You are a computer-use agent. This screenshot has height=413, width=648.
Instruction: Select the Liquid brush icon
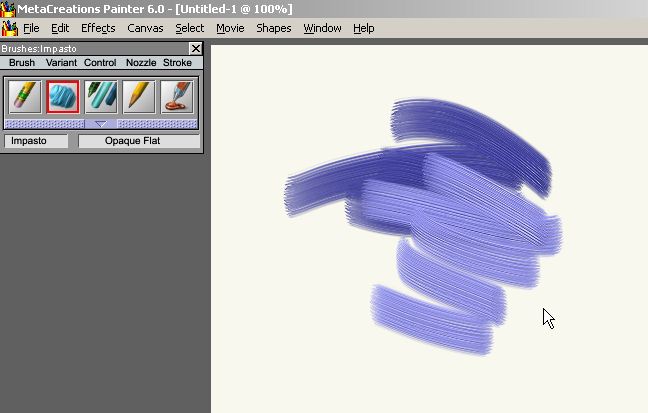coord(177,97)
